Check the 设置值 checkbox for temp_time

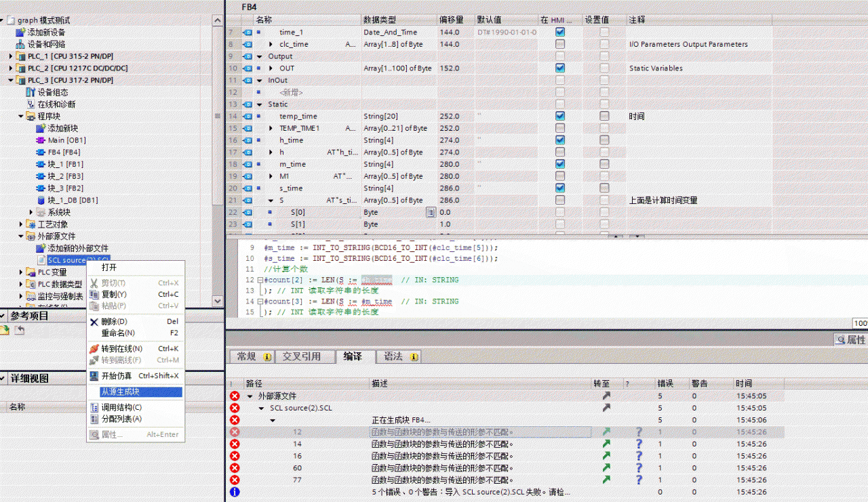pyautogui.click(x=604, y=116)
